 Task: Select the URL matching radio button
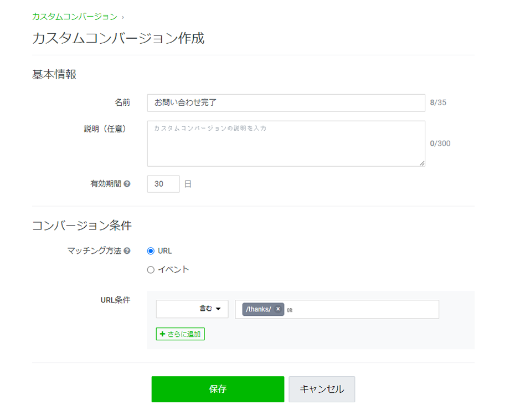point(151,251)
